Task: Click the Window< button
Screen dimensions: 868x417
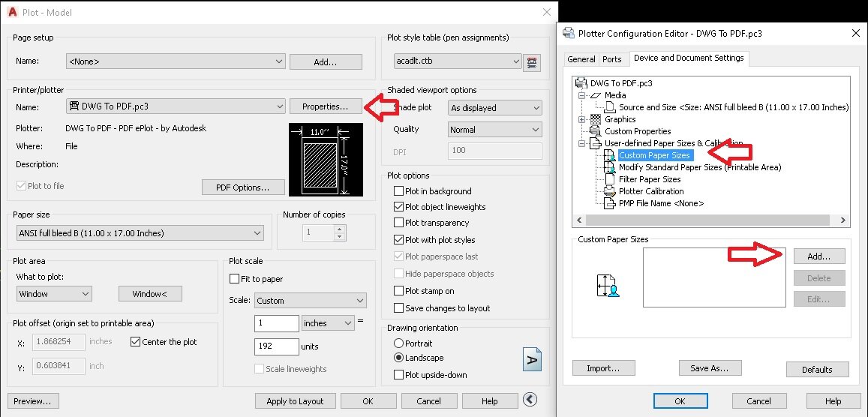Action: pos(150,294)
